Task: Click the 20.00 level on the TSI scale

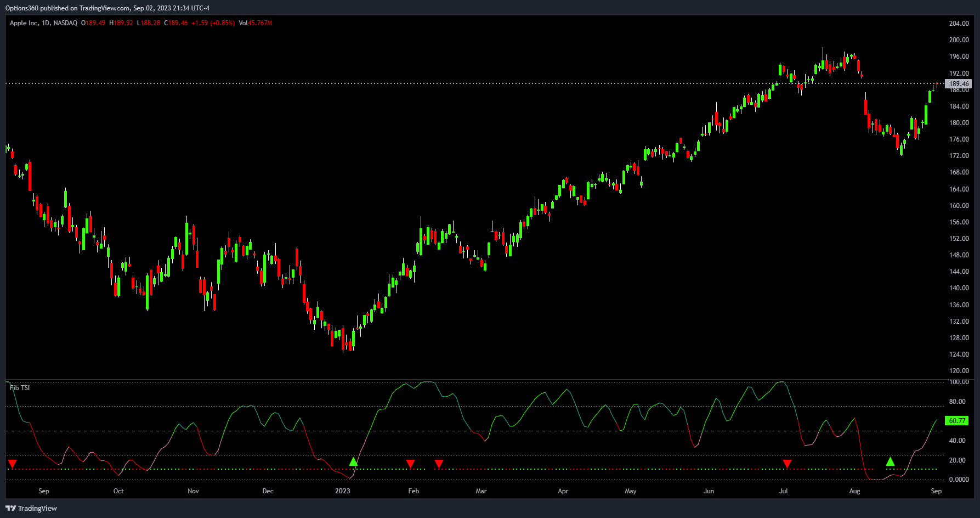Action: coord(958,460)
